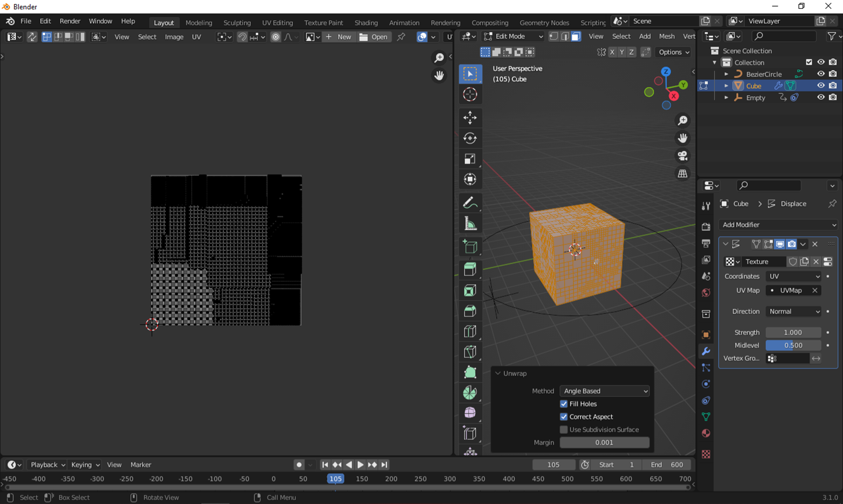Screen dimensions: 843x504
Task: Open Texture properties checker tab
Action: [x=706, y=454]
